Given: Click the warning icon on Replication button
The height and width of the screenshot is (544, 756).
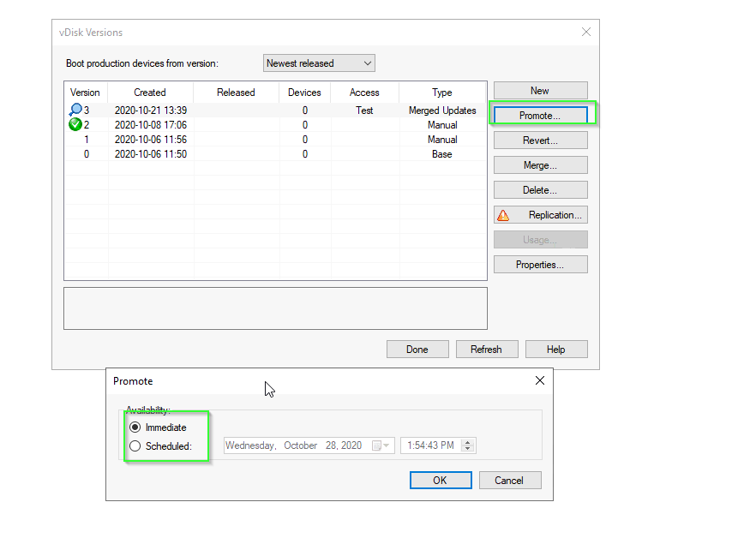Looking at the screenshot, I should click(x=503, y=215).
